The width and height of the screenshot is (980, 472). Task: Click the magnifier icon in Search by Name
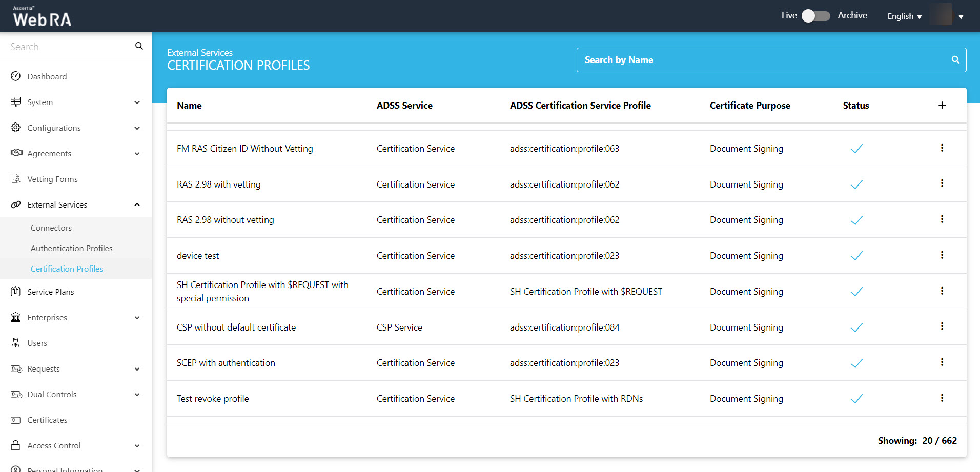[955, 60]
